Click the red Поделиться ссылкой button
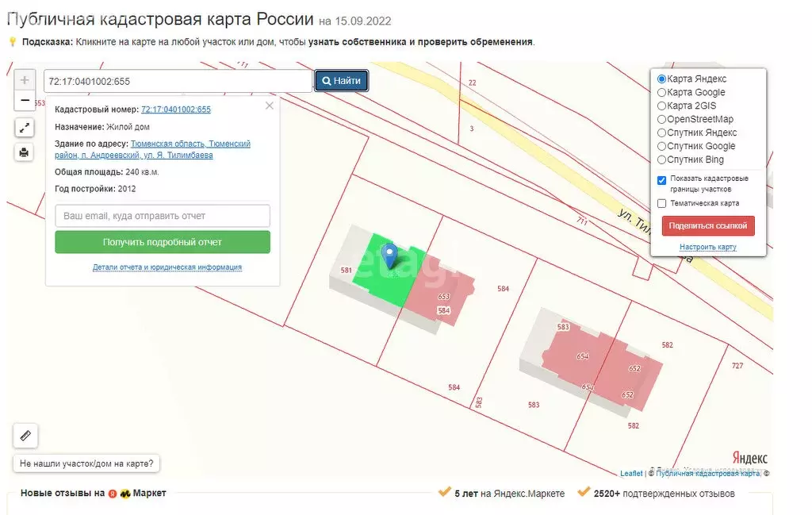The image size is (812, 515). 707,225
